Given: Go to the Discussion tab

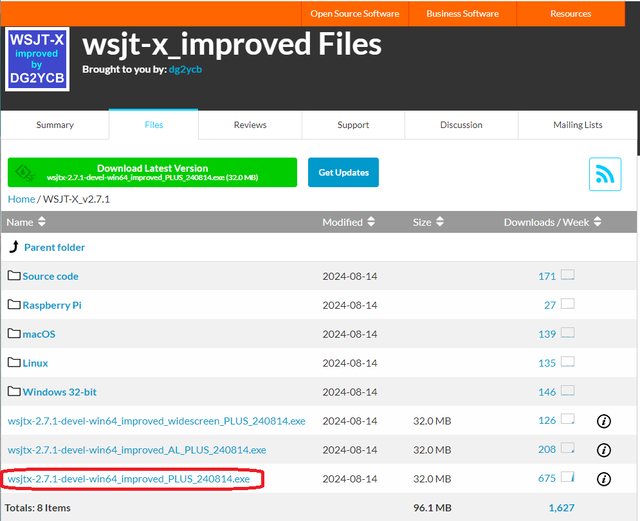Looking at the screenshot, I should click(x=461, y=125).
